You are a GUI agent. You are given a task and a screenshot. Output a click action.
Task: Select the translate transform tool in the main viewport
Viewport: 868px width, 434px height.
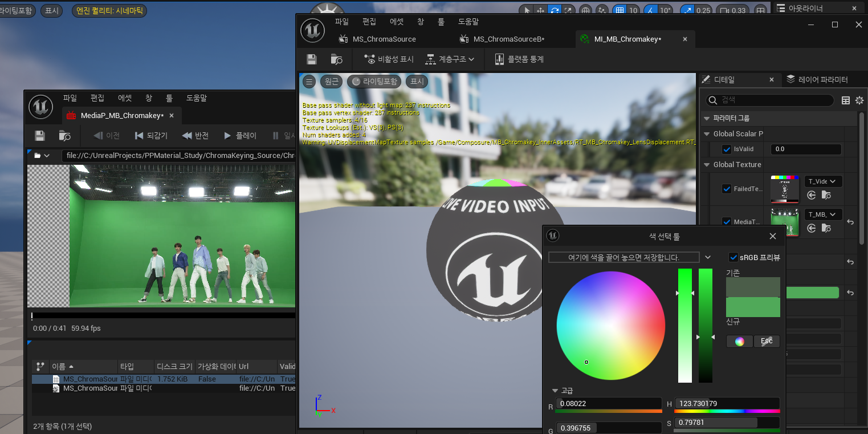coord(541,10)
